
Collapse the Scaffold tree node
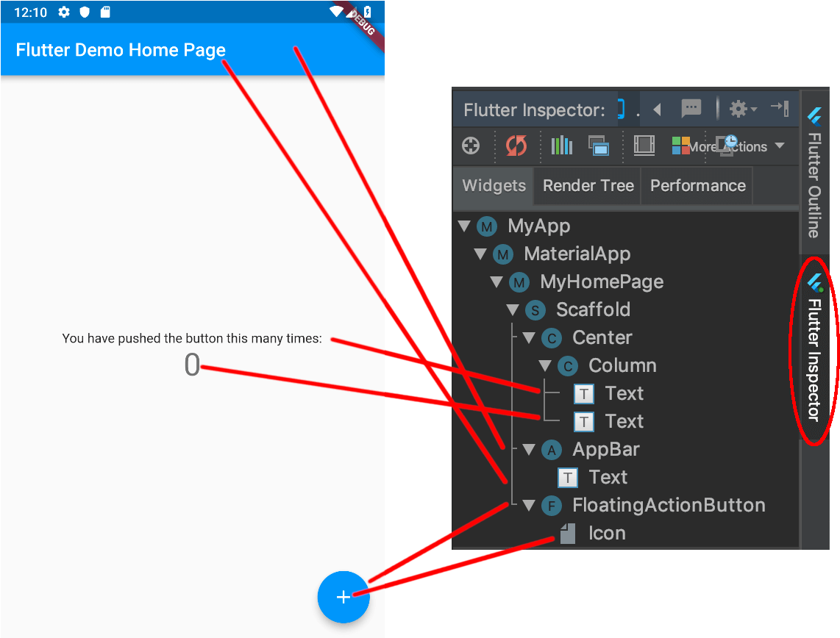[513, 309]
